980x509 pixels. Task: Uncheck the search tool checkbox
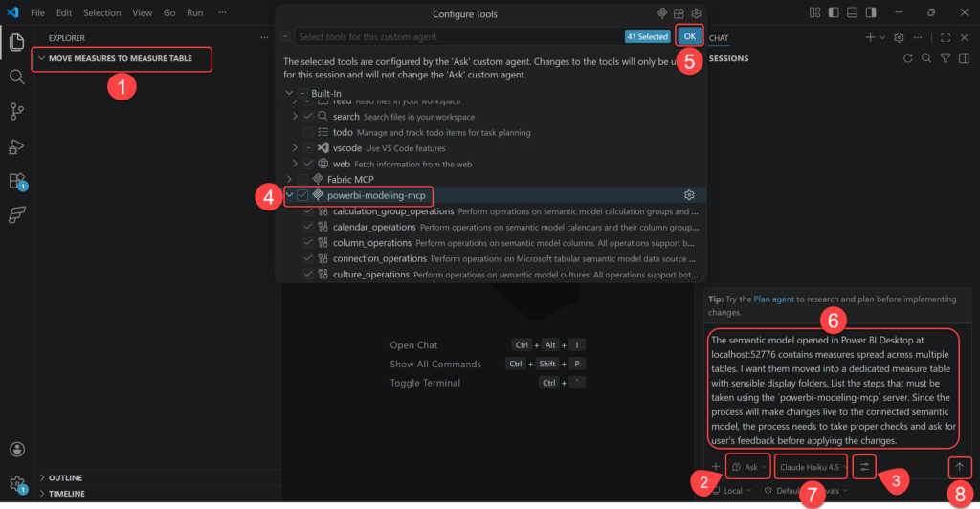[308, 116]
